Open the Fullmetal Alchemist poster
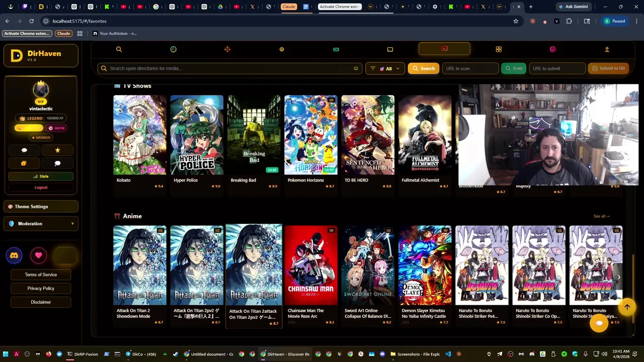Image resolution: width=644 pixels, height=362 pixels. point(425,135)
